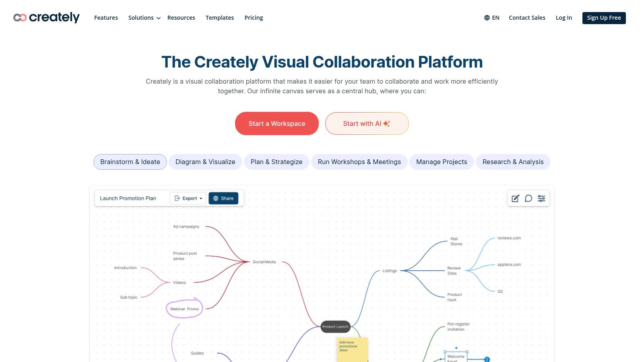
Task: Go to Templates
Action: [x=220, y=18]
